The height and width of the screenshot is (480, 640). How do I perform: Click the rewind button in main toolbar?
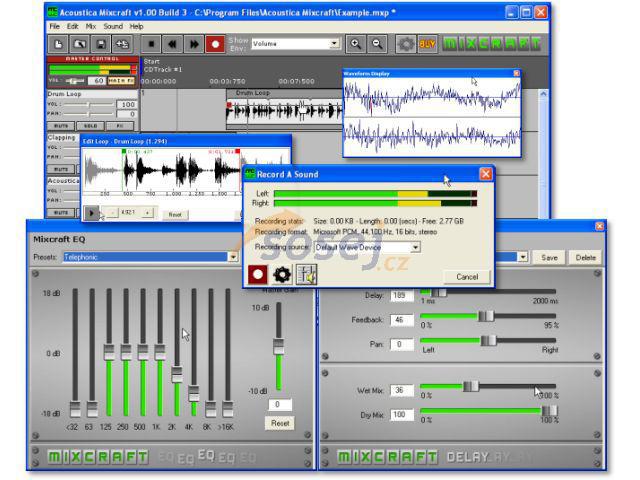click(x=172, y=45)
